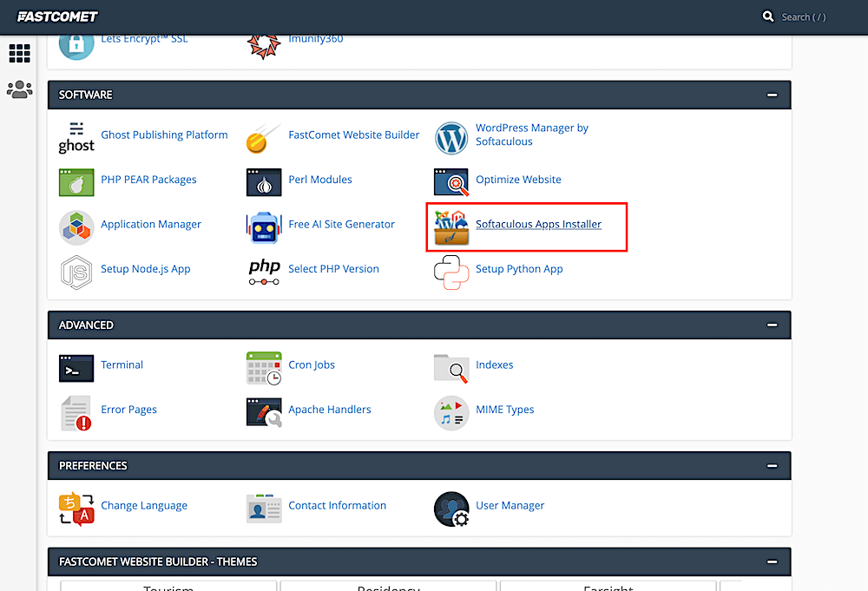
Task: Click the Apache Handlers wrench icon
Action: click(x=264, y=413)
